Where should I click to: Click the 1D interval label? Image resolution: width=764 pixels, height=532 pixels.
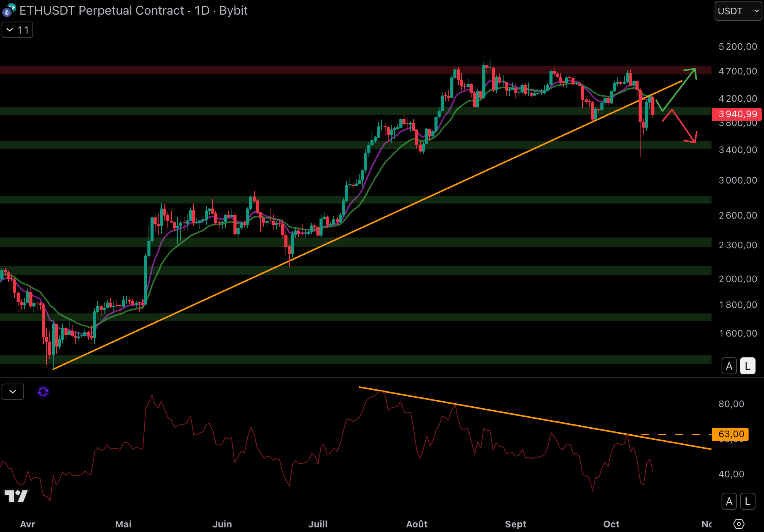[x=202, y=10]
